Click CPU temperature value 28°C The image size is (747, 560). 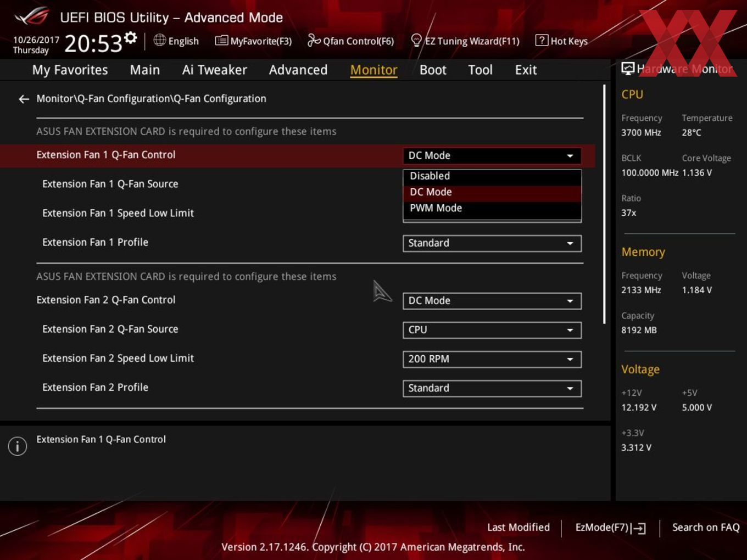tap(692, 132)
